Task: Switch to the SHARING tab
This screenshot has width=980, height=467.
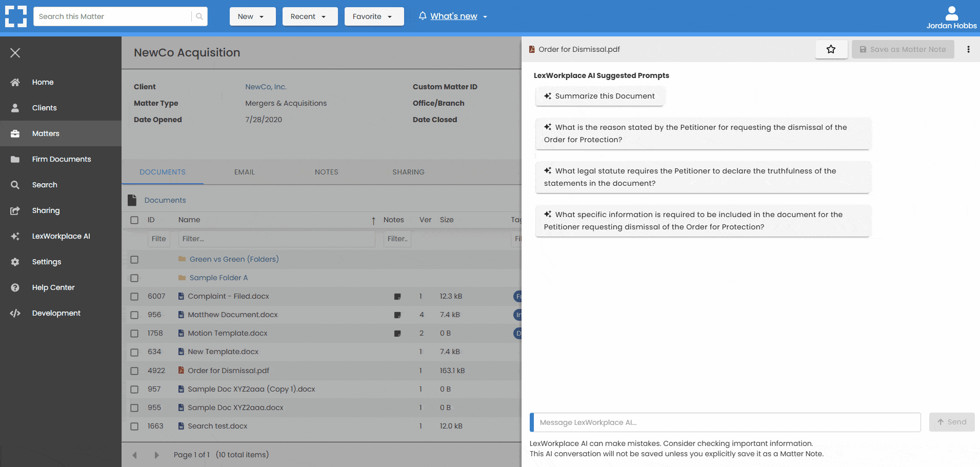Action: pyautogui.click(x=409, y=172)
